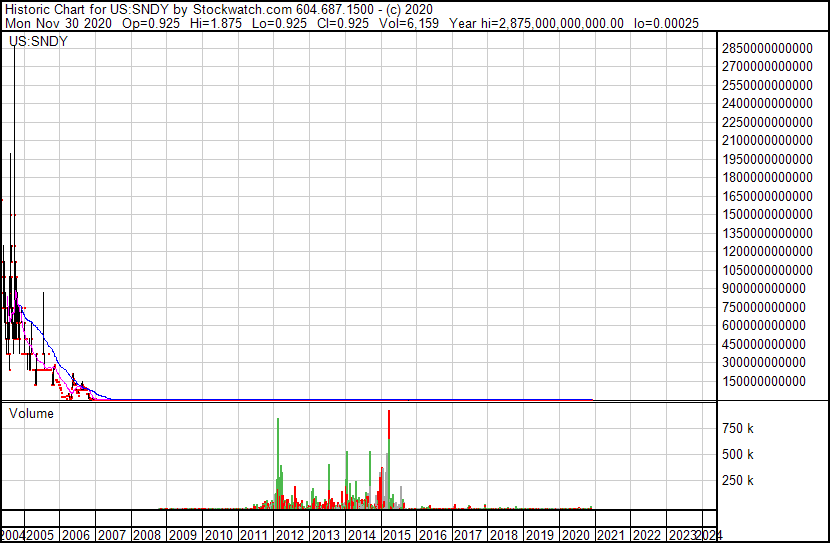Click the Hi=1.875 high value
The width and height of the screenshot is (830, 543).
[216, 23]
